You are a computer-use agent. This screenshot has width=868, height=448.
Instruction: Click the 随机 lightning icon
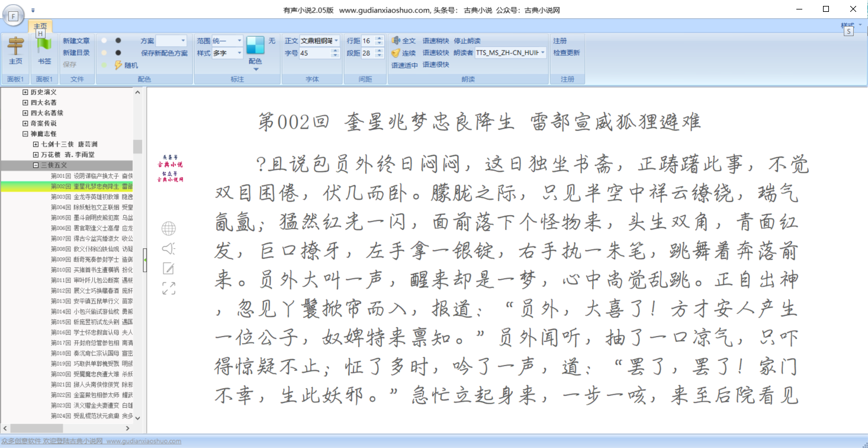(x=118, y=65)
